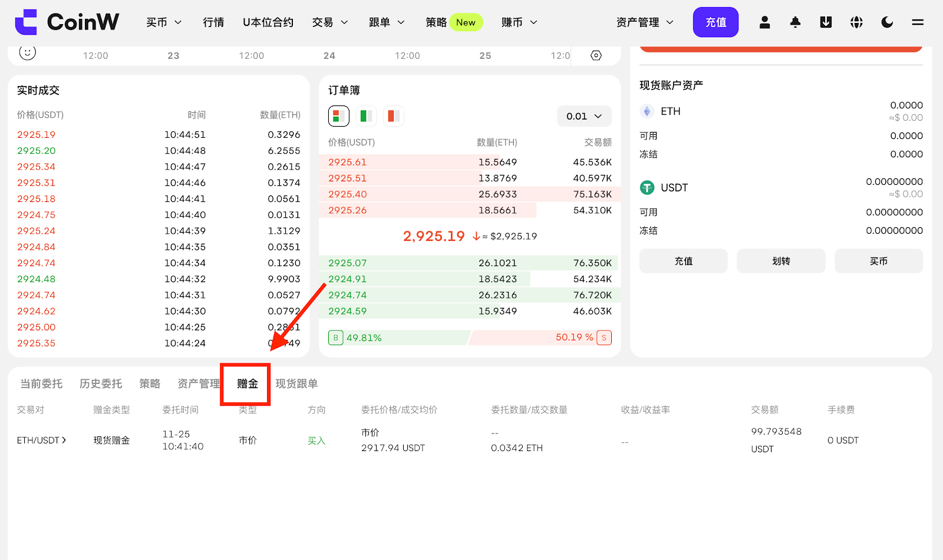Click ask price 2925.61 in order book
This screenshot has width=943, height=560.
coord(347,162)
